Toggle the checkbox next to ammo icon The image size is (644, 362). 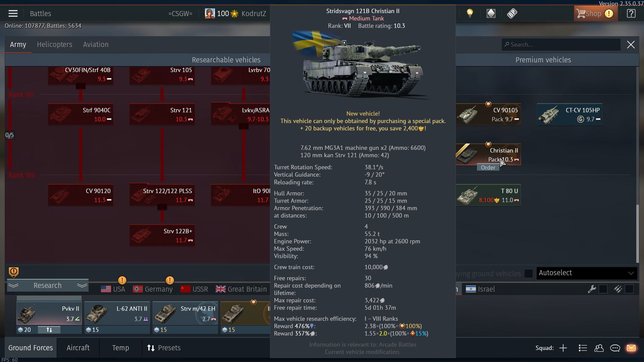[629, 289]
